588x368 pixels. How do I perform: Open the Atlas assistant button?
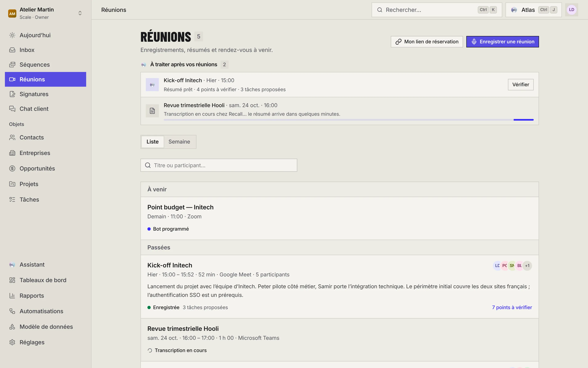tap(533, 10)
